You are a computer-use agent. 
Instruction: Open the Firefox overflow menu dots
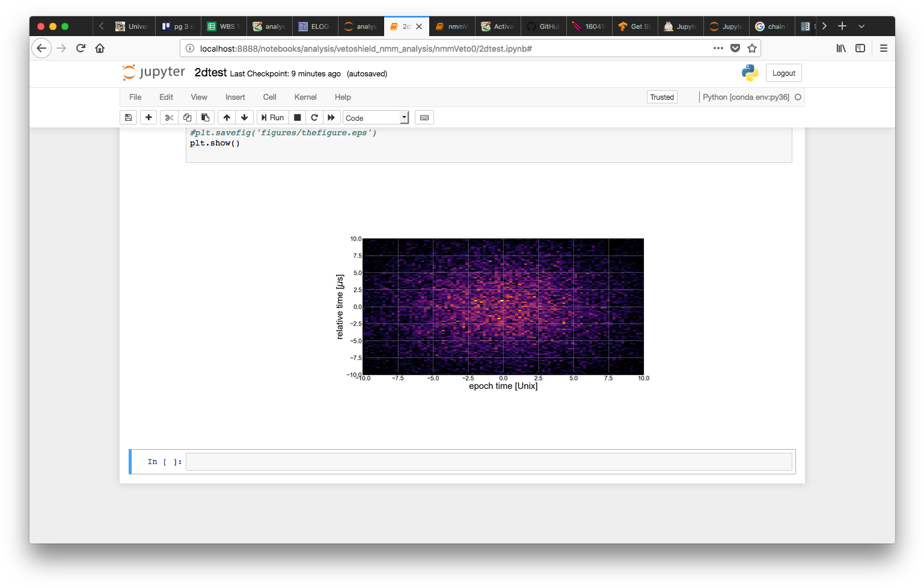718,47
